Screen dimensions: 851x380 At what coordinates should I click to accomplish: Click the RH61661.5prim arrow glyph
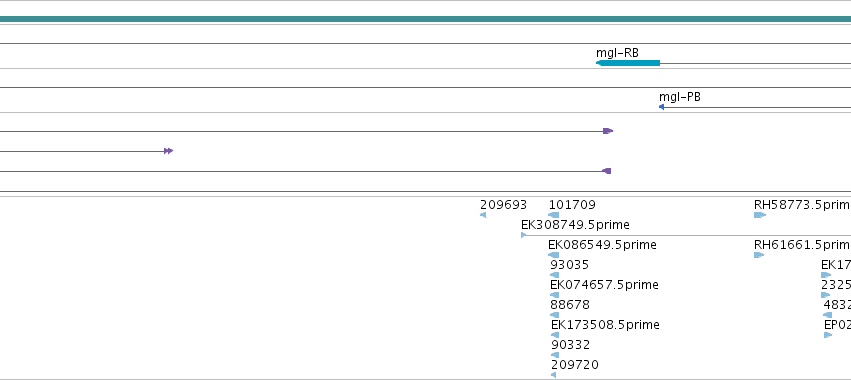point(759,255)
